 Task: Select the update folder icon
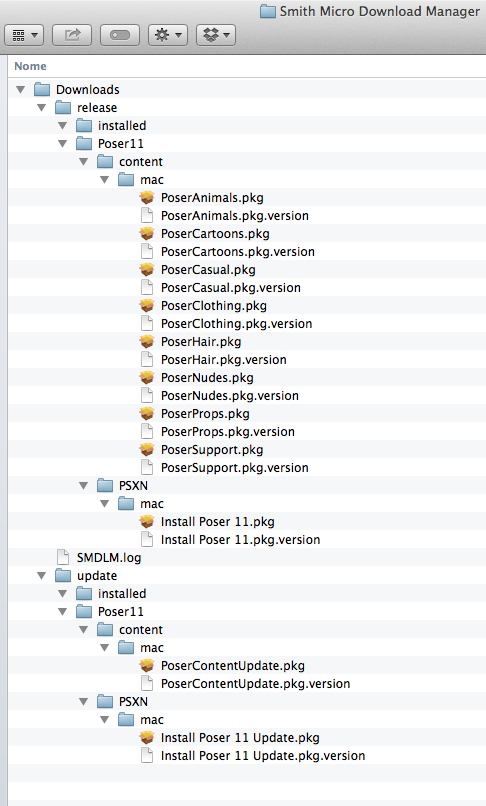[x=63, y=576]
